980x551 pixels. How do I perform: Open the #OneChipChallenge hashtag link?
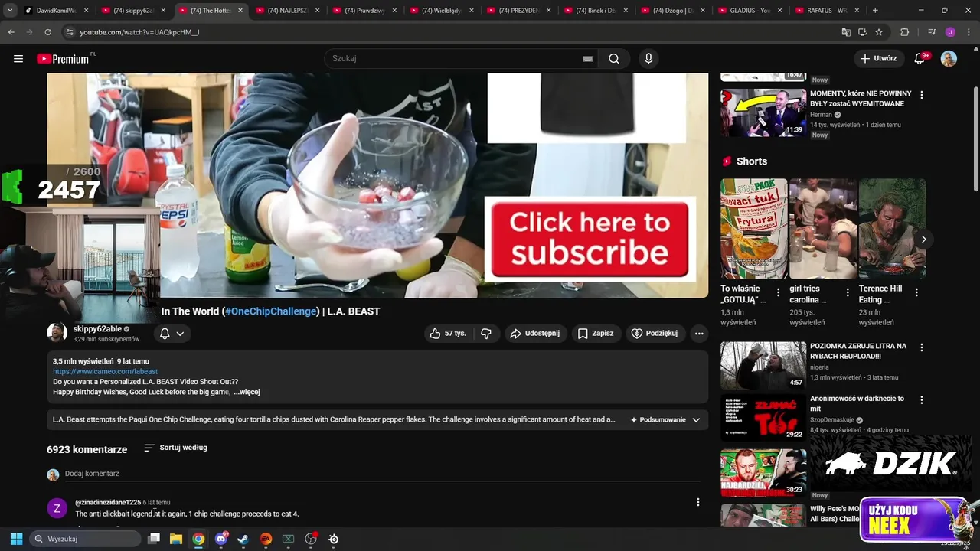pos(270,311)
